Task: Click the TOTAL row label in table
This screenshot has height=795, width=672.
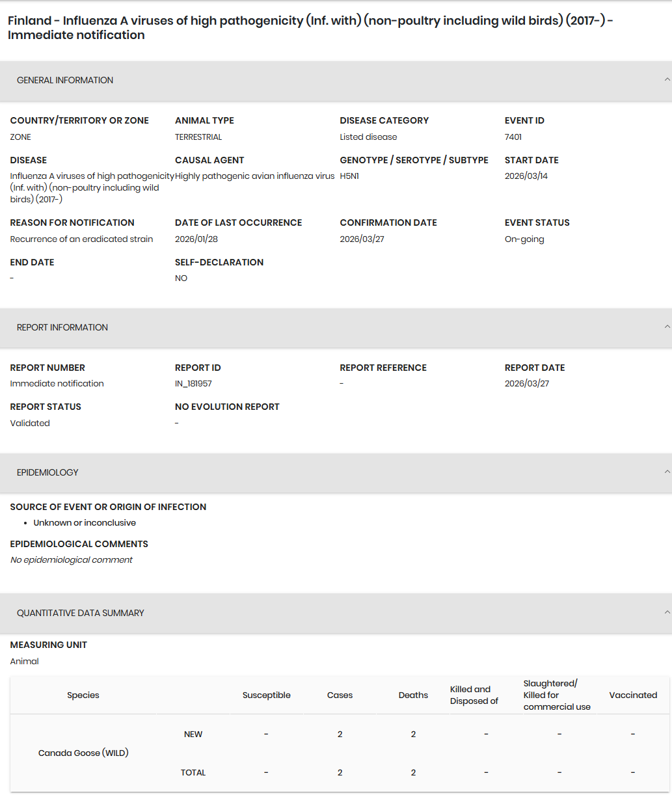Action: [x=193, y=773]
